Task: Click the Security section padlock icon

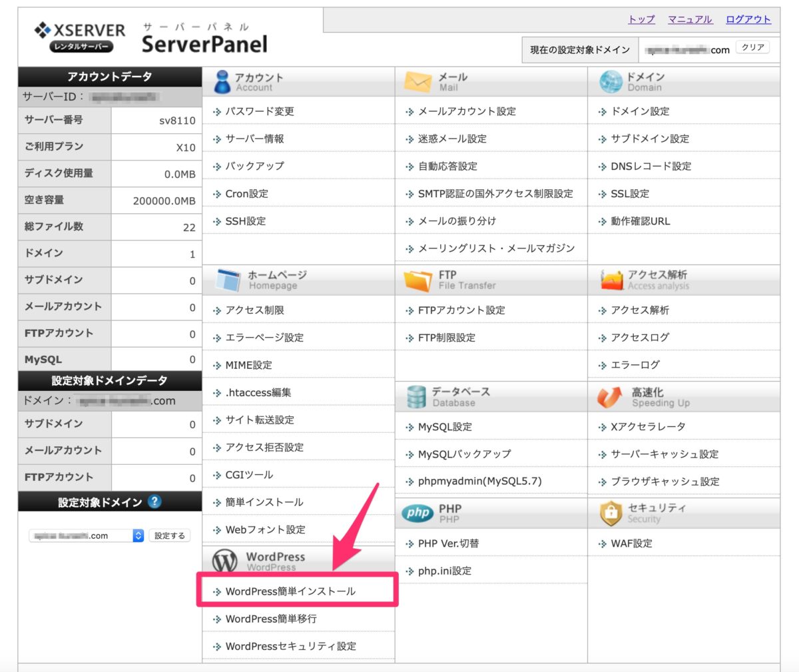Action: (x=611, y=513)
